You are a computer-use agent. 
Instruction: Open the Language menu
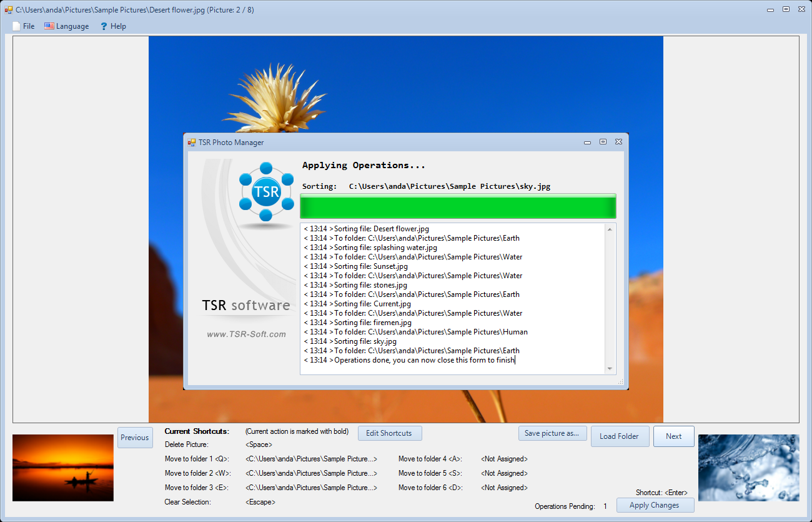67,26
